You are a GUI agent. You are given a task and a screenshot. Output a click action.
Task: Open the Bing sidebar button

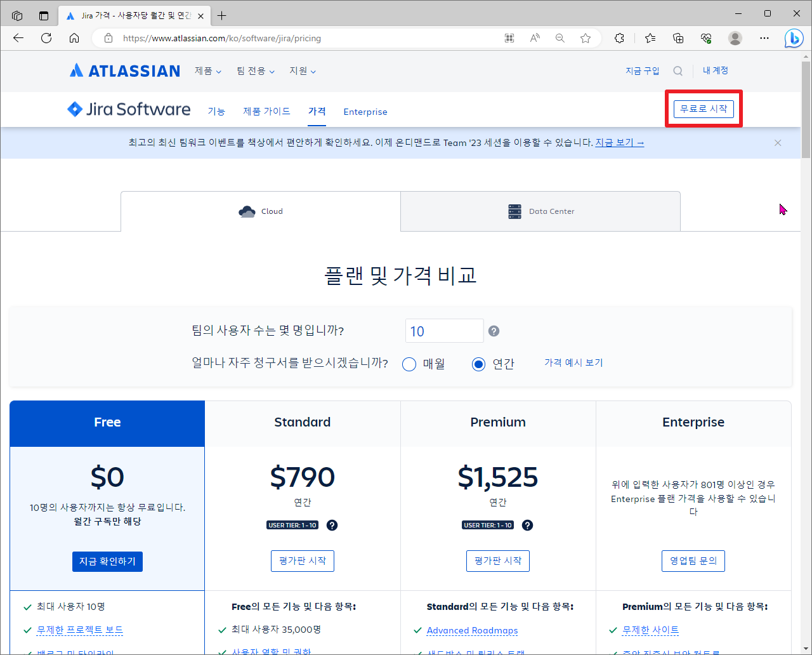[x=794, y=38]
